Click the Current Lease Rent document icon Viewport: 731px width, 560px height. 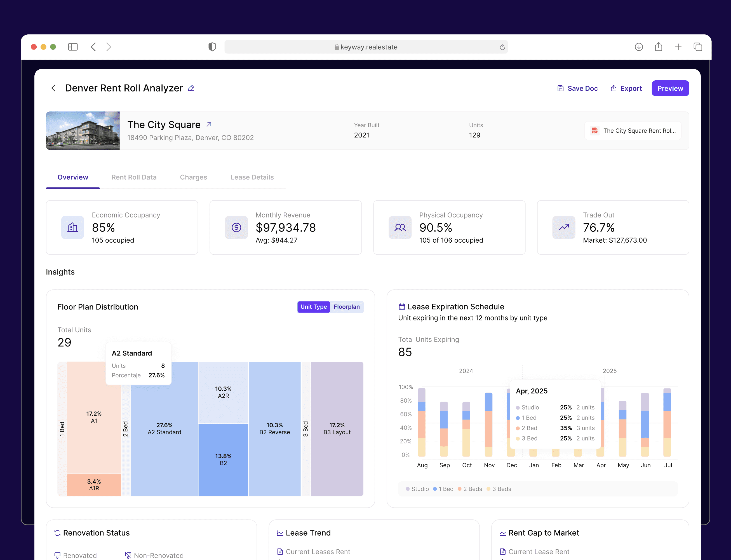click(502, 552)
